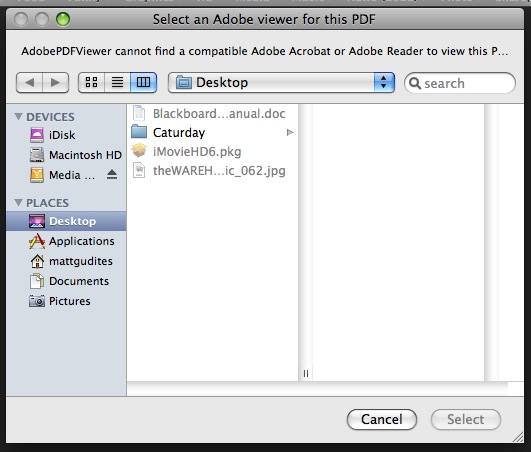Click the iMovieHD6 package icon

(x=139, y=151)
